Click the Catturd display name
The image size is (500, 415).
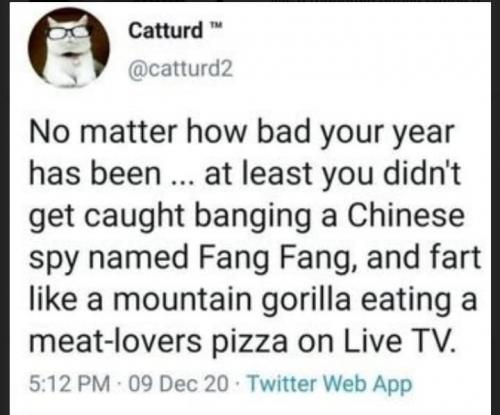166,31
